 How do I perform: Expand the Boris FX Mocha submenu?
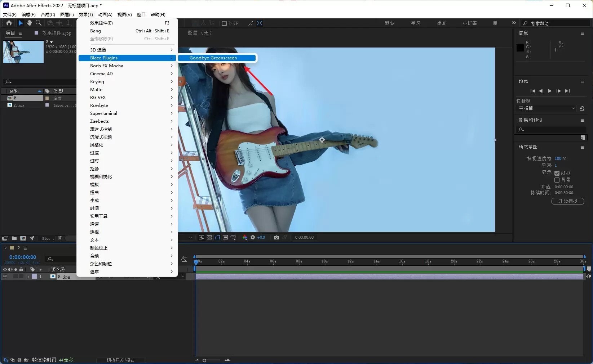coord(127,66)
